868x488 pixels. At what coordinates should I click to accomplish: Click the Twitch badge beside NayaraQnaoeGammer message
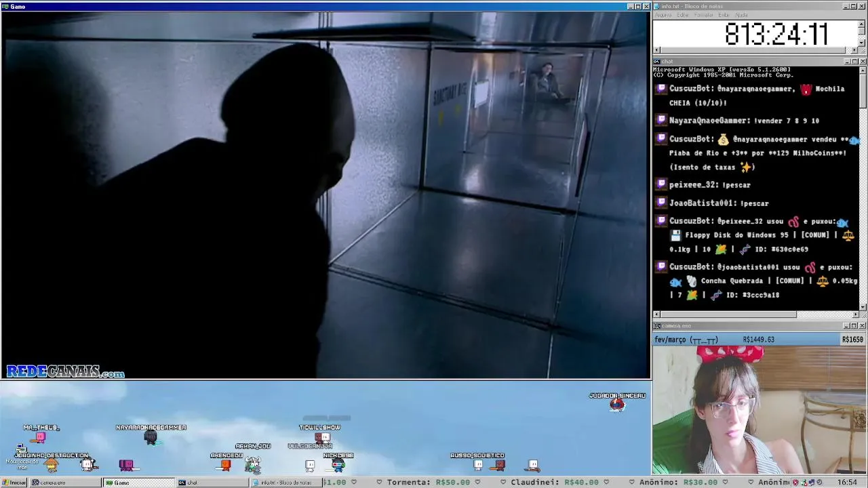661,121
